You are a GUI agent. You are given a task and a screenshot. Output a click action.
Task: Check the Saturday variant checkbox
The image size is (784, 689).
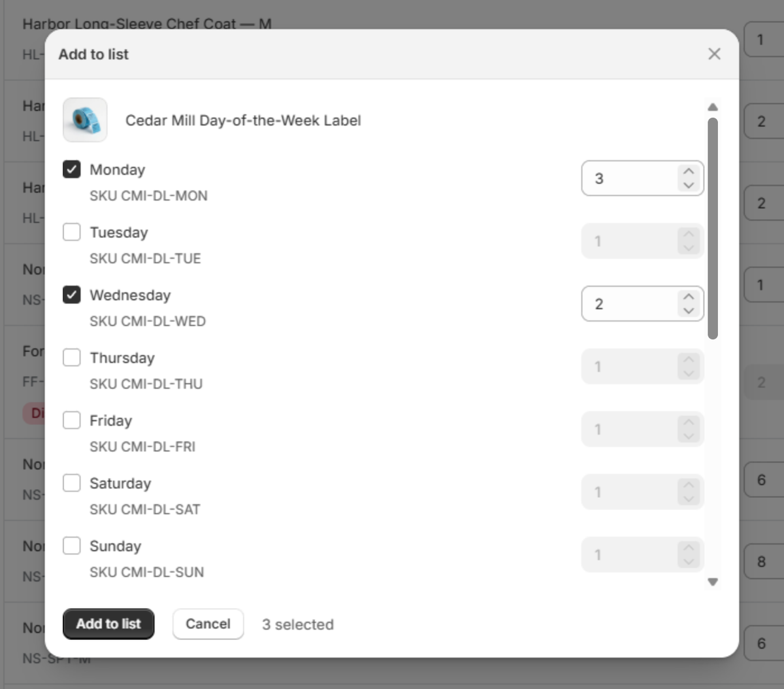tap(72, 483)
